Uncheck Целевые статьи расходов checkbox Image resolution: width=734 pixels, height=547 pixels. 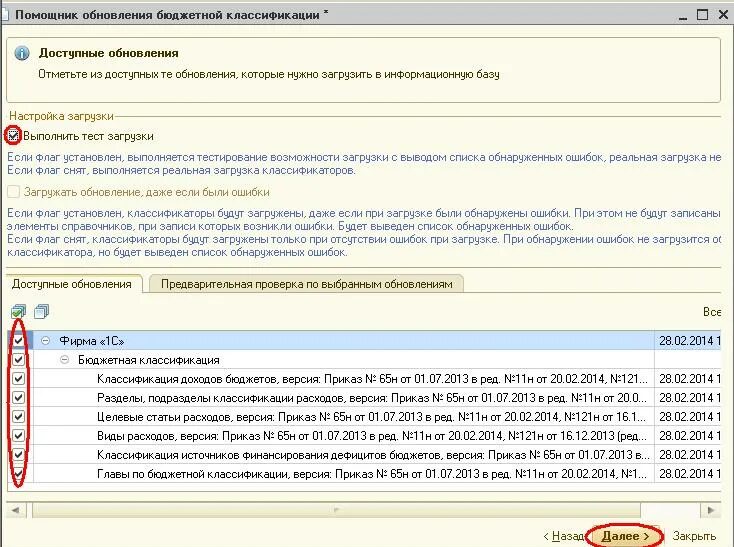[x=18, y=416]
